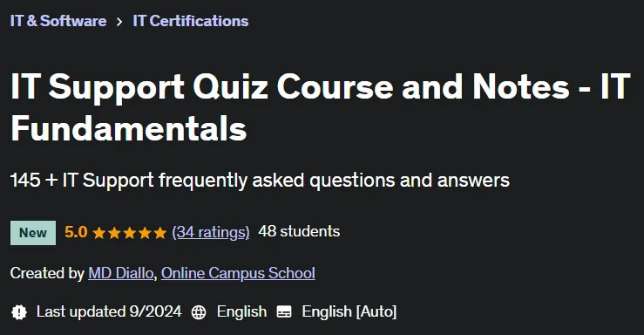The width and height of the screenshot is (644, 335).
Task: Click the Last updated 9/2024 text
Action: tap(109, 311)
